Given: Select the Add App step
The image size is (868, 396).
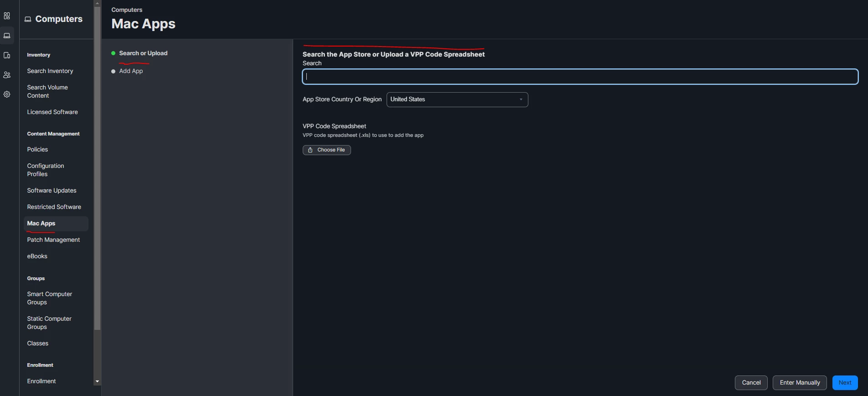Looking at the screenshot, I should point(131,71).
